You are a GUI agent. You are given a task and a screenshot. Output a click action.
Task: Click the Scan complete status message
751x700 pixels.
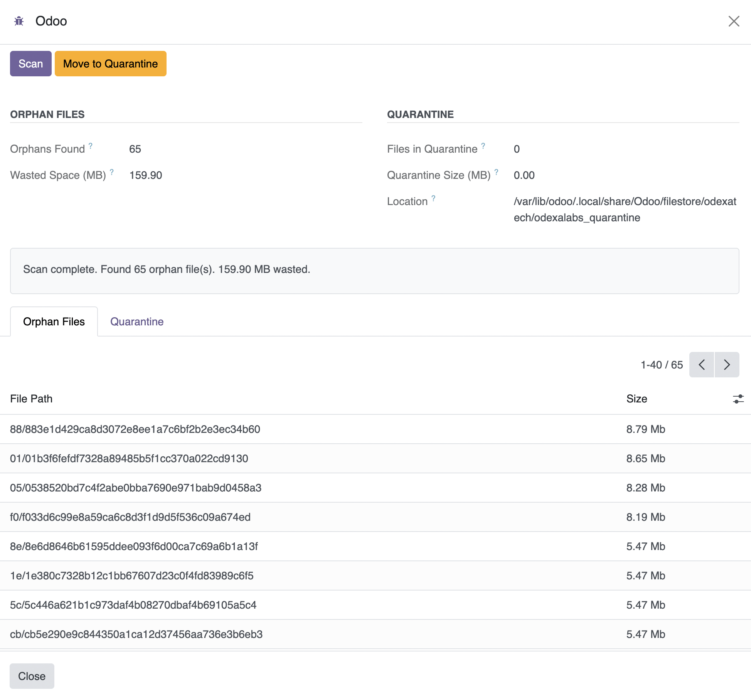[167, 269]
